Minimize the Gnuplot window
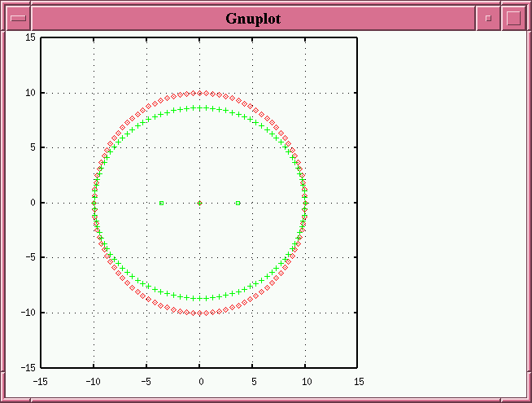 coord(488,18)
